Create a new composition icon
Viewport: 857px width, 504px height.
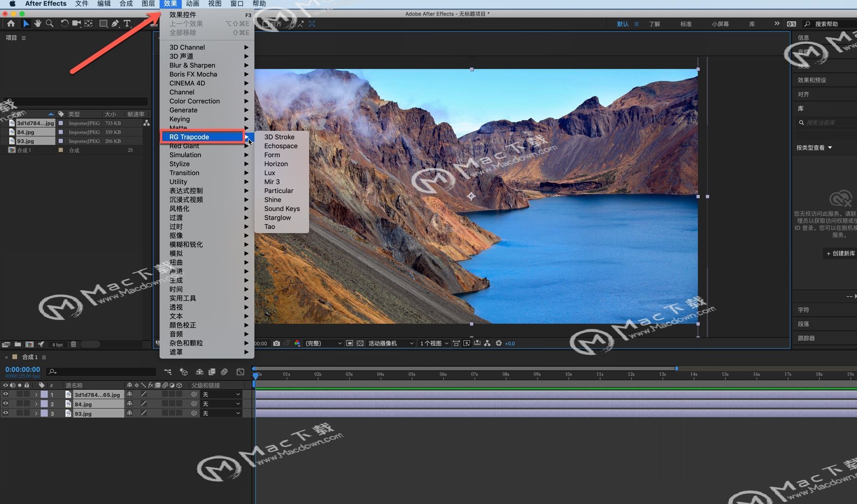[29, 344]
